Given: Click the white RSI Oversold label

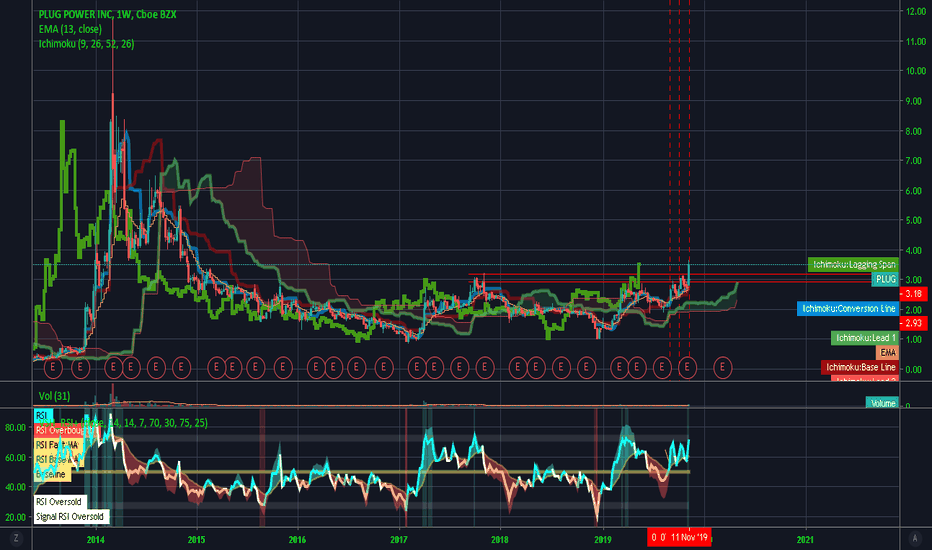Looking at the screenshot, I should [x=60, y=502].
